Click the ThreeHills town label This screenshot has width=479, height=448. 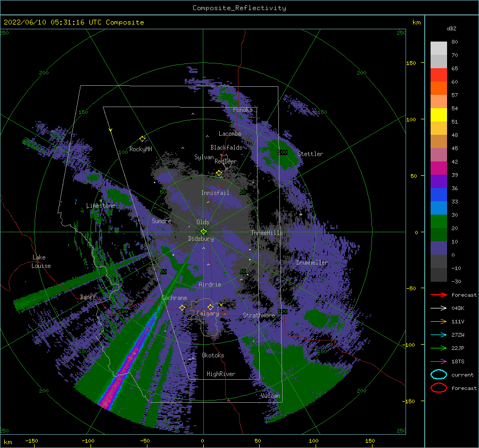click(267, 233)
